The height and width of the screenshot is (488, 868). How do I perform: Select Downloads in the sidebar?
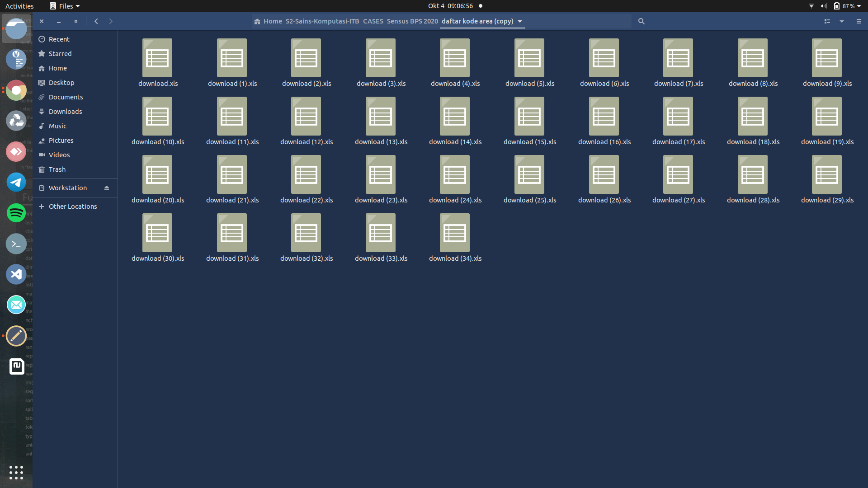[65, 112]
